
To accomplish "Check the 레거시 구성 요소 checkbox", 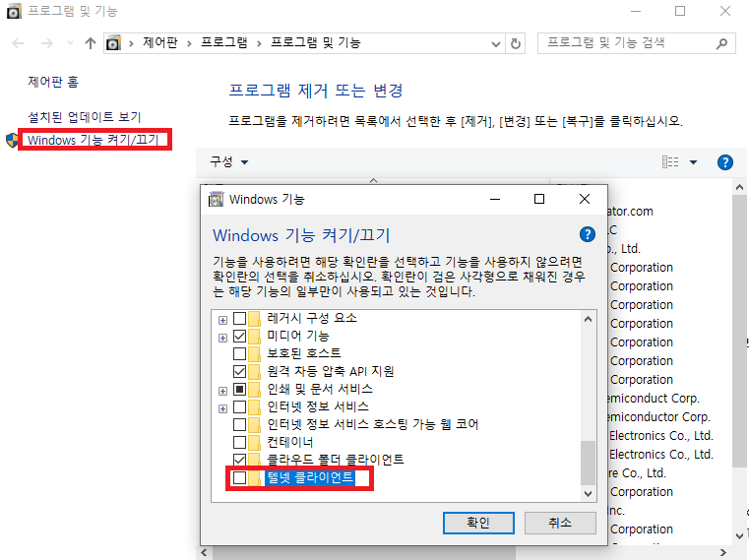I will 240,318.
